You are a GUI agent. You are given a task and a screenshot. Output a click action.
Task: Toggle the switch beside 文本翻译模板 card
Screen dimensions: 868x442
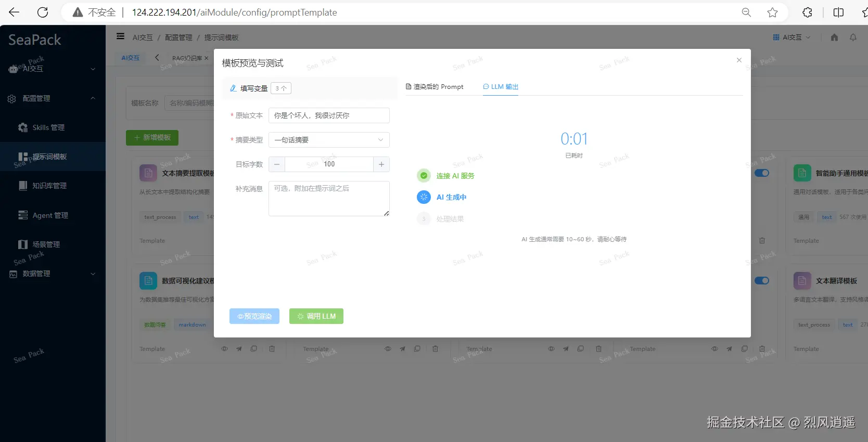(762, 281)
